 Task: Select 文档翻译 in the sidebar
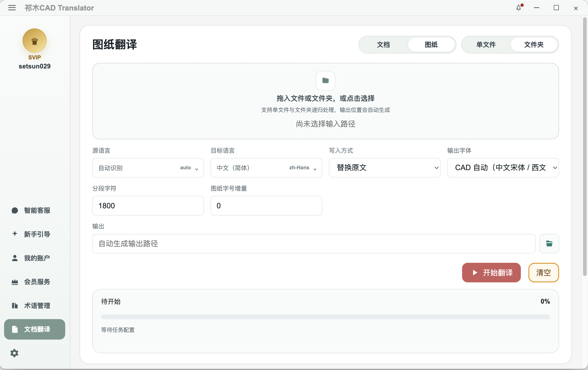click(35, 329)
